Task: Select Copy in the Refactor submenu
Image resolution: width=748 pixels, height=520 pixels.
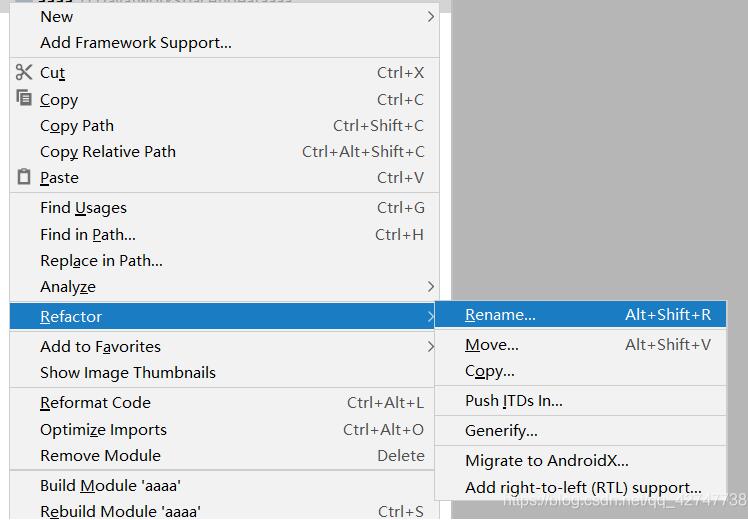Action: click(x=489, y=371)
